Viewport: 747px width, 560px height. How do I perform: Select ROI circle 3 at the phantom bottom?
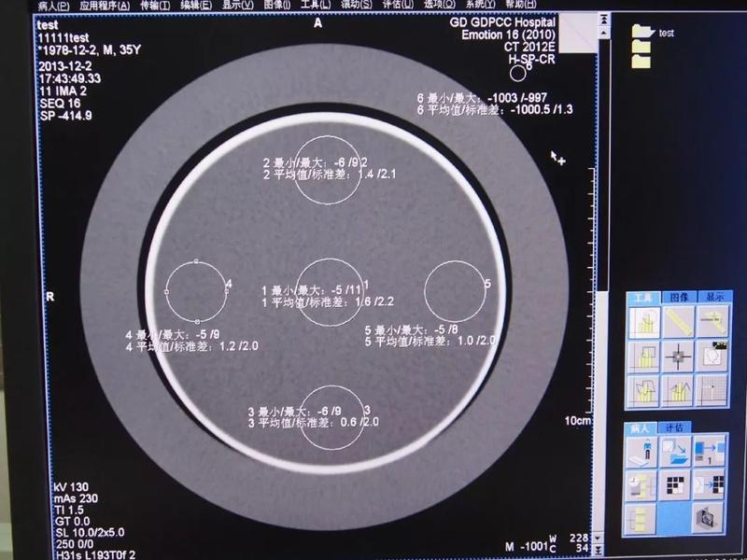[x=331, y=417]
